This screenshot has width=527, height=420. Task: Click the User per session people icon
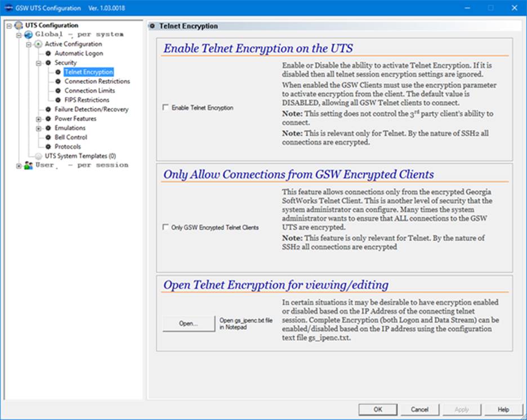click(x=29, y=166)
